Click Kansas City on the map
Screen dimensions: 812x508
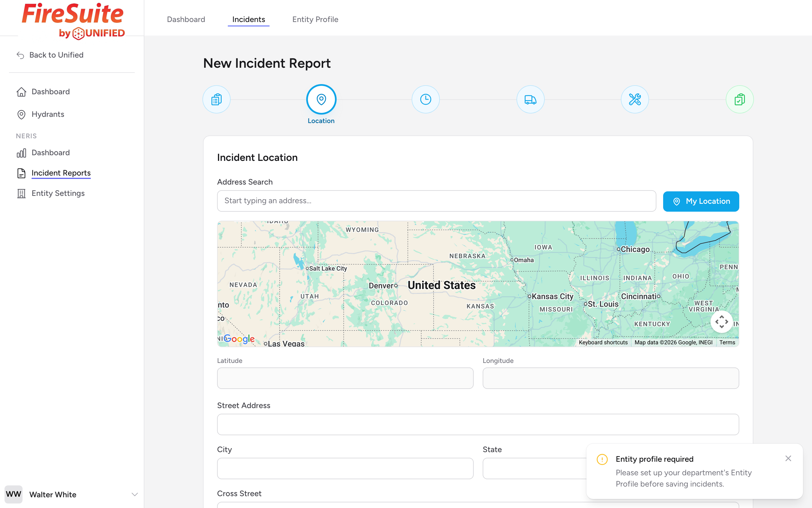[x=551, y=296]
